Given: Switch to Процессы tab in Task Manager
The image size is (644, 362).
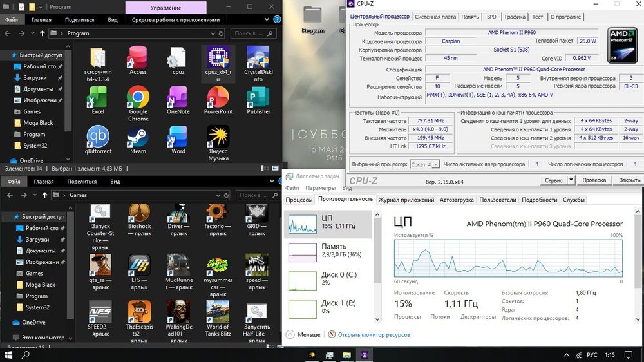Looking at the screenshot, I should pos(299,200).
